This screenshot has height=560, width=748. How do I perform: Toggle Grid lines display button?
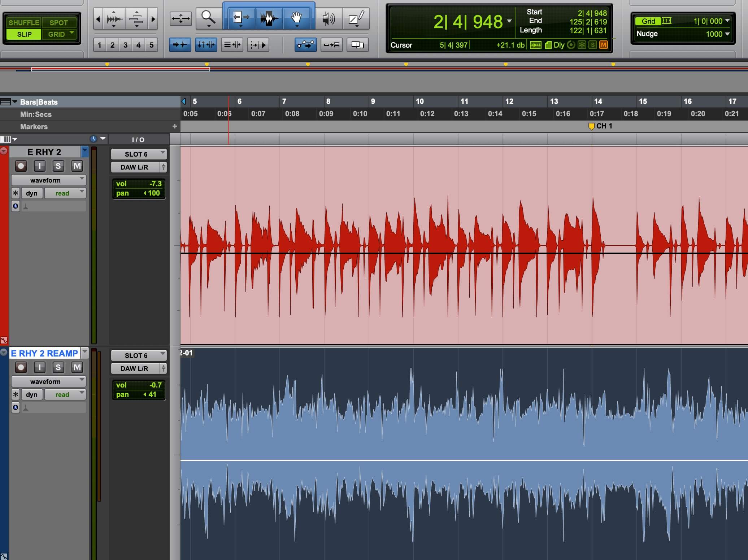click(x=648, y=21)
